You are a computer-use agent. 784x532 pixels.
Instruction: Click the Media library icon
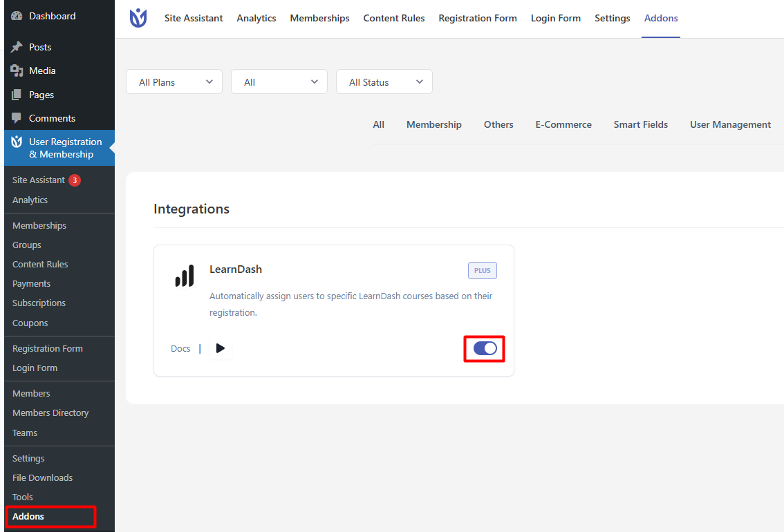17,70
